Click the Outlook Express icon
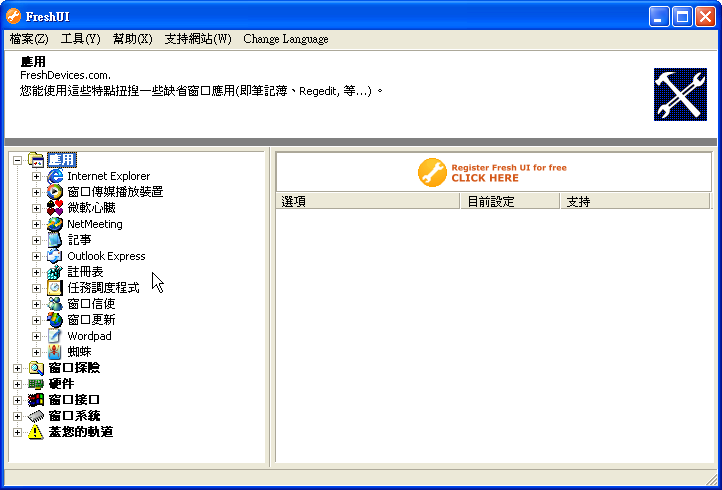This screenshot has height=490, width=722. tap(55, 256)
